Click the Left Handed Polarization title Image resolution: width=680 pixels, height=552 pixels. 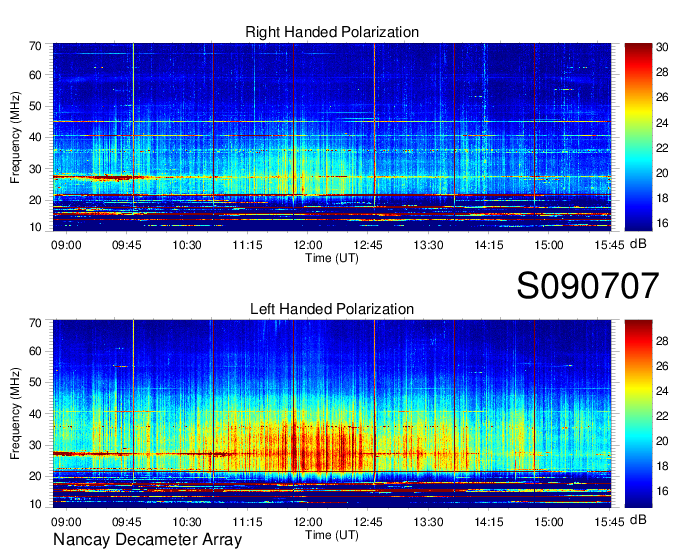[x=332, y=309]
